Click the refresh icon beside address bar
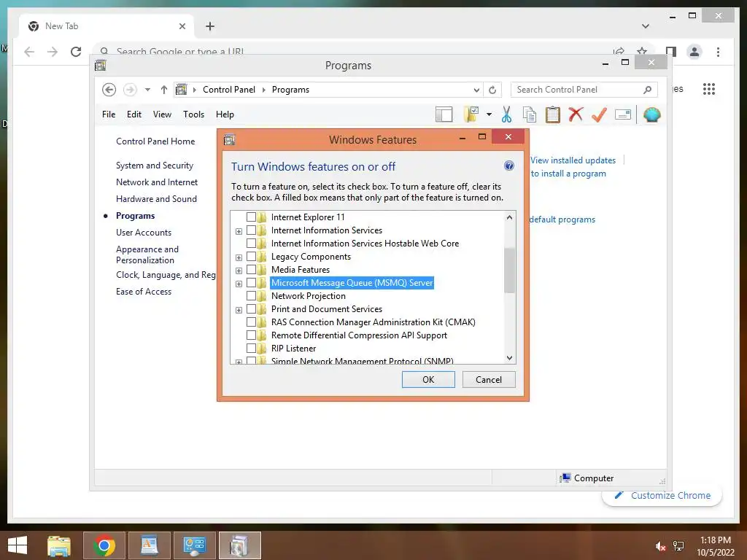Screen dimensions: 747x560 pos(492,90)
